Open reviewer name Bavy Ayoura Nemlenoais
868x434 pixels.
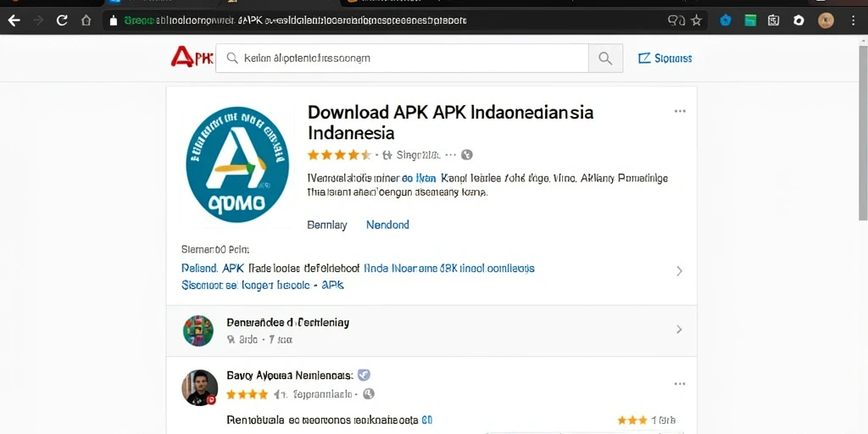click(x=290, y=376)
